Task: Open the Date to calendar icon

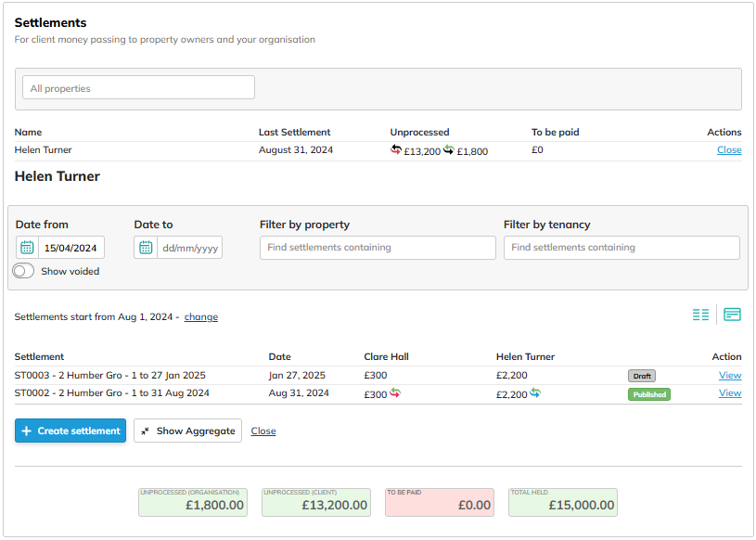Action: point(146,248)
